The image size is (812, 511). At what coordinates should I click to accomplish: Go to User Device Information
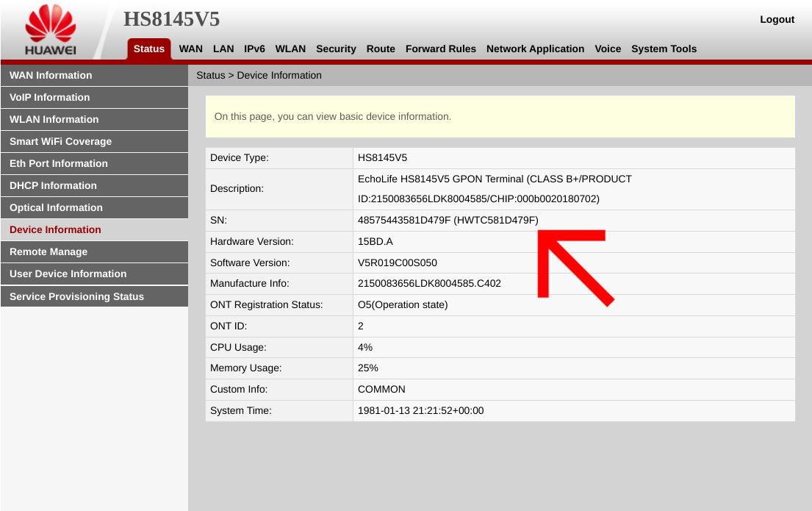tap(94, 274)
